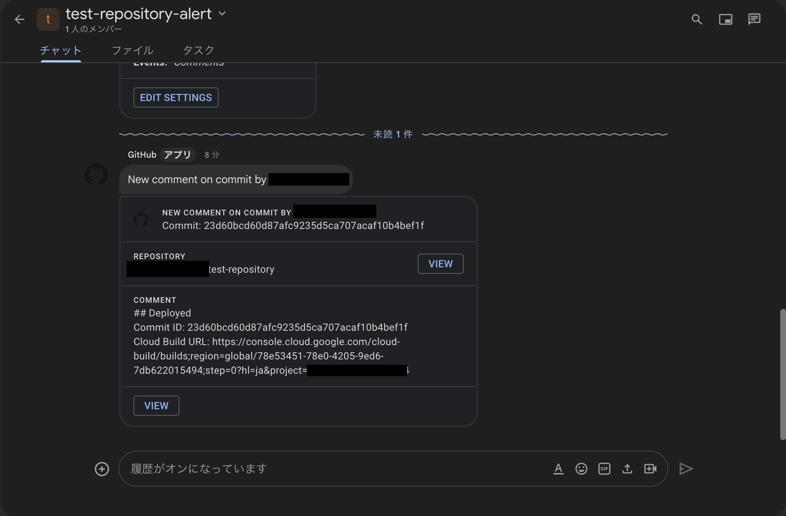The image size is (786, 516).
Task: Click the 未読 1 件 unread divider label
Action: pos(393,134)
